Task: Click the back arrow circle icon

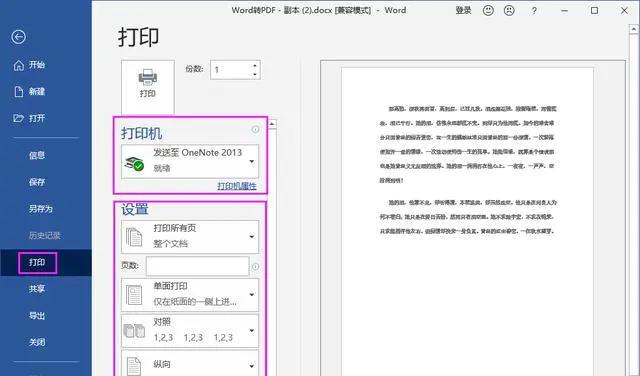Action: [x=18, y=37]
